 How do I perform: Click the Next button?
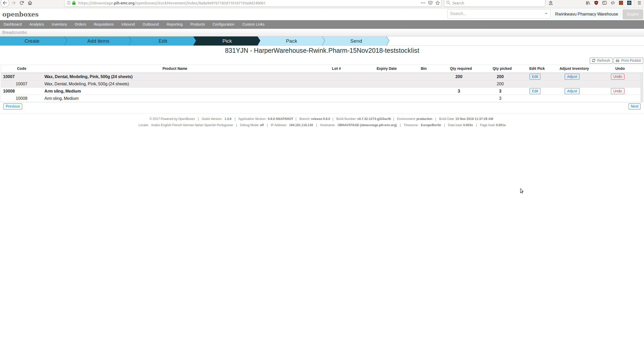pyautogui.click(x=634, y=106)
